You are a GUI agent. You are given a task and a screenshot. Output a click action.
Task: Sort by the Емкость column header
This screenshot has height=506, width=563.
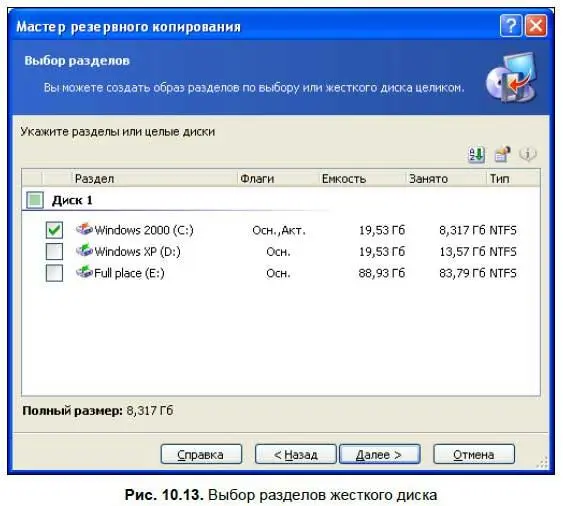[x=362, y=178]
